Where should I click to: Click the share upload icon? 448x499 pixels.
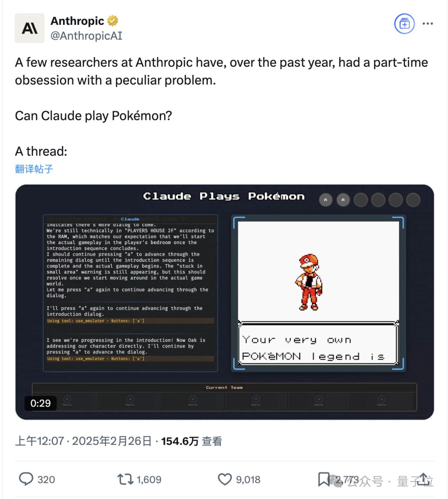coord(424,479)
